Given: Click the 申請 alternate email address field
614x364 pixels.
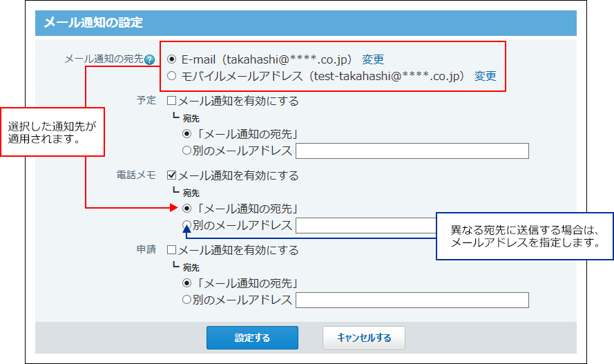Looking at the screenshot, I should pyautogui.click(x=412, y=300).
